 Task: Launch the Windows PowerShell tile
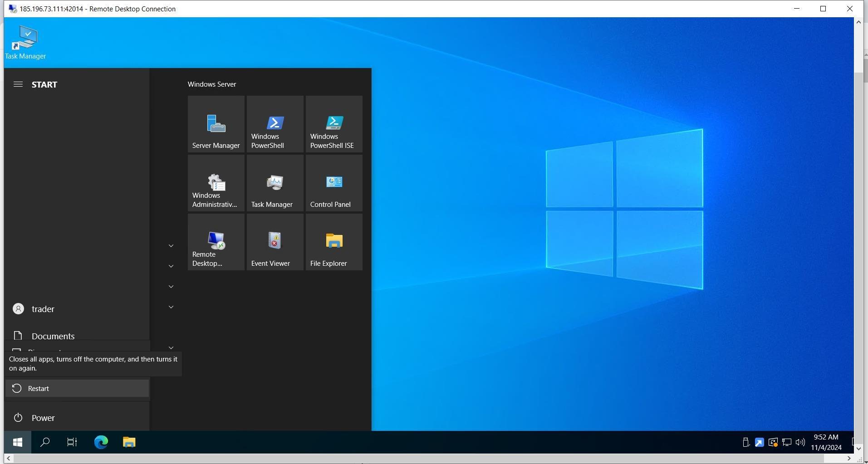(275, 124)
